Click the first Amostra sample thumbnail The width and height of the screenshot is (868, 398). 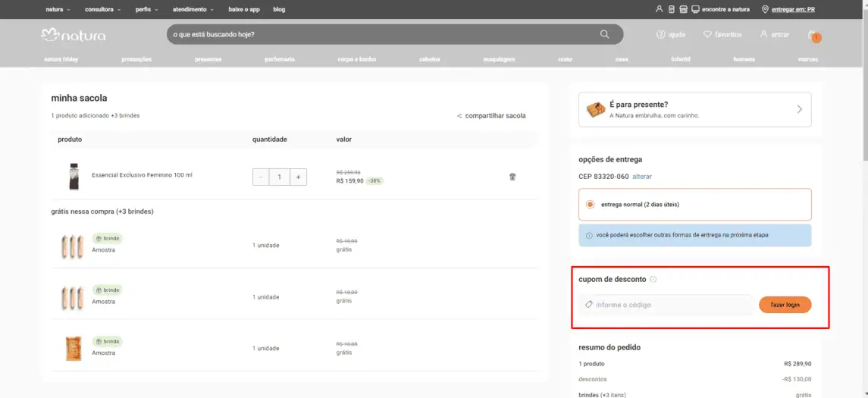coord(73,246)
